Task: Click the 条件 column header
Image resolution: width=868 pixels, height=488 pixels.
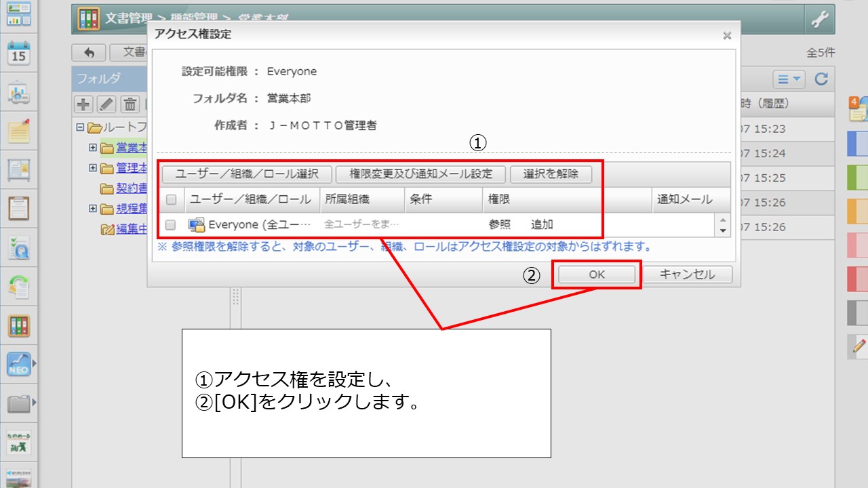Action: pyautogui.click(x=443, y=199)
